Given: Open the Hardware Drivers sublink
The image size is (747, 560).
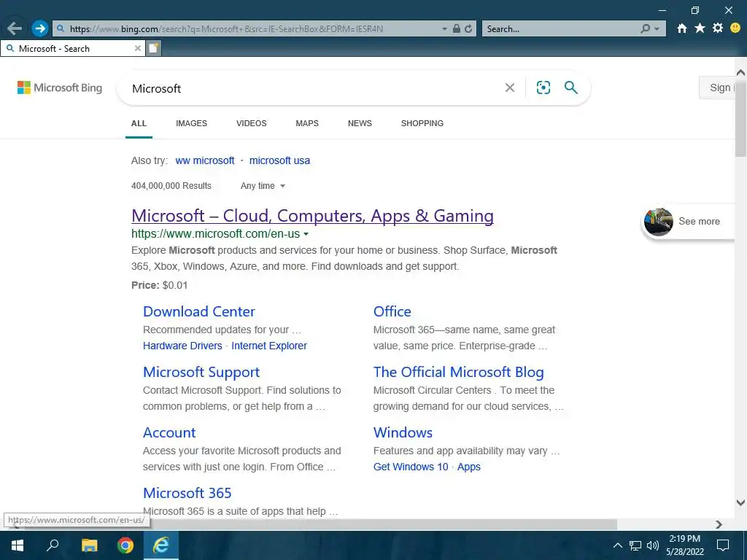Looking at the screenshot, I should coord(182,346).
